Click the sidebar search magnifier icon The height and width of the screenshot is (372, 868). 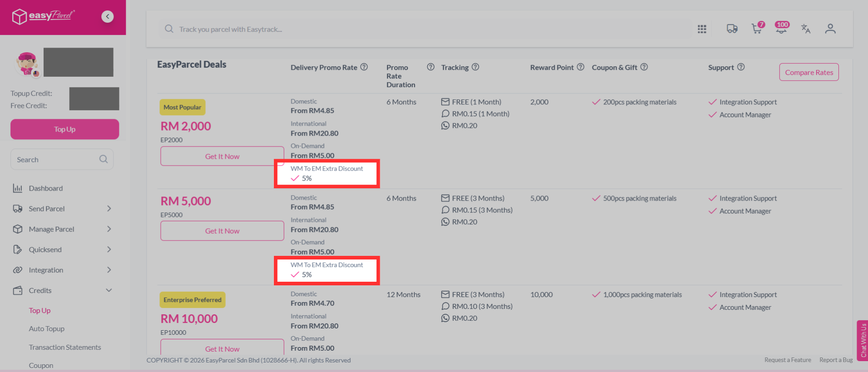click(x=104, y=159)
